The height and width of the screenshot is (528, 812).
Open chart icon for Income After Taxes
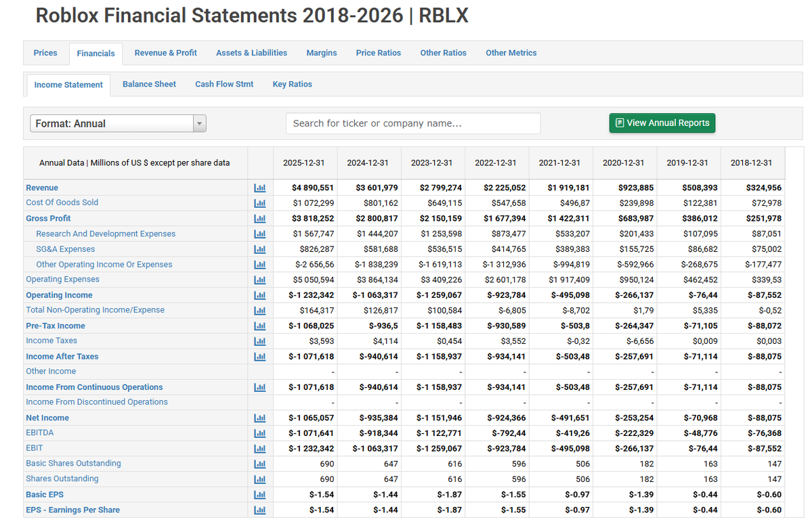click(x=260, y=356)
